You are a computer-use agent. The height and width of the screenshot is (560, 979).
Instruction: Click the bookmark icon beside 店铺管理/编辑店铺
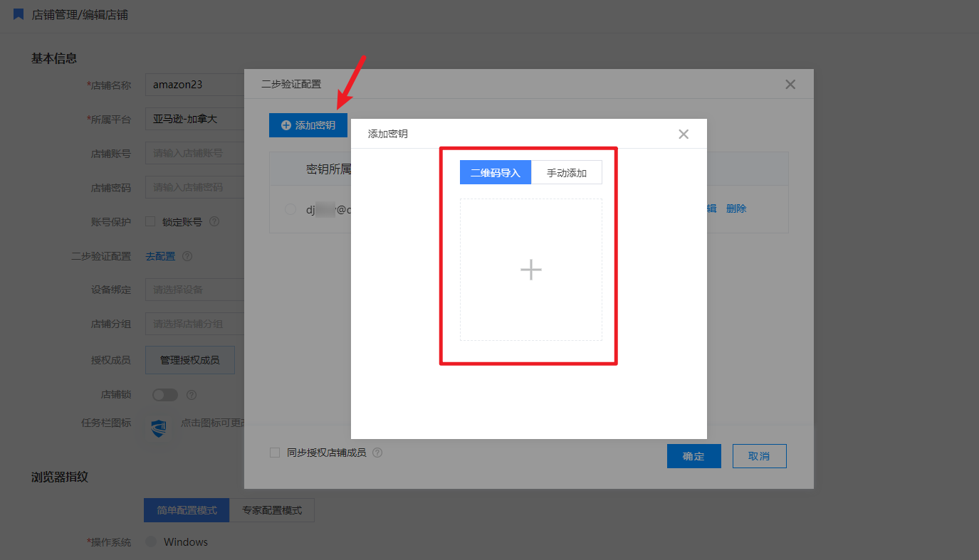click(x=19, y=14)
